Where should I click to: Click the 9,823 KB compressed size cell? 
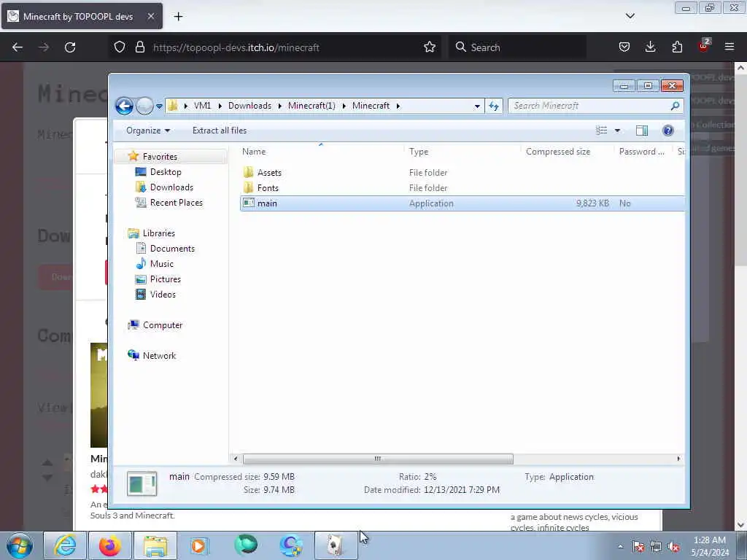click(592, 203)
